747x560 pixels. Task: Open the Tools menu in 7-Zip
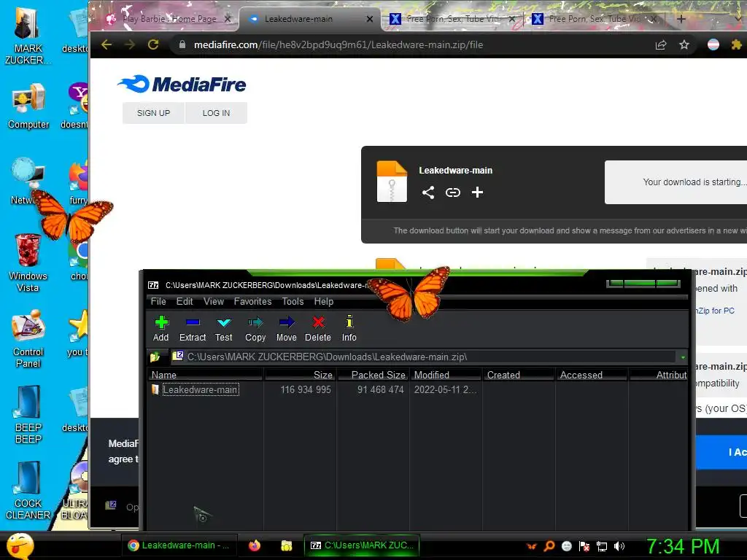point(293,301)
